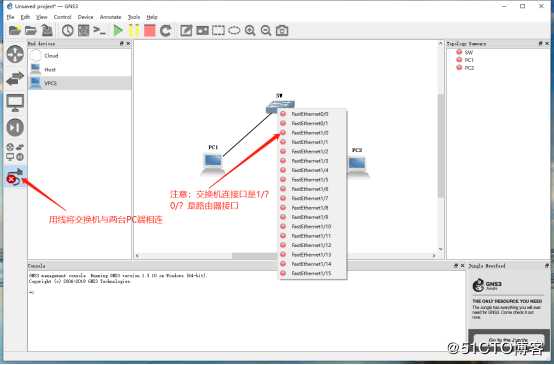Choose FastEthernet1/10 from port menu

(x=313, y=226)
